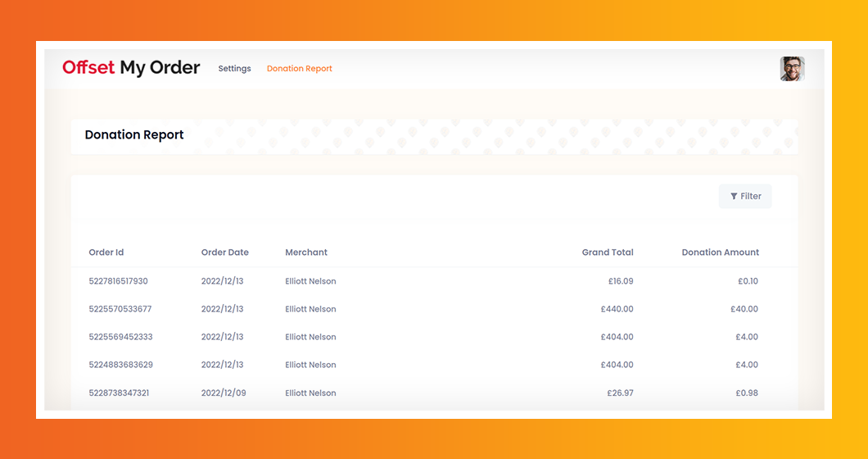Click the funnel icon in Filter button
This screenshot has height=459, width=868.
click(734, 197)
